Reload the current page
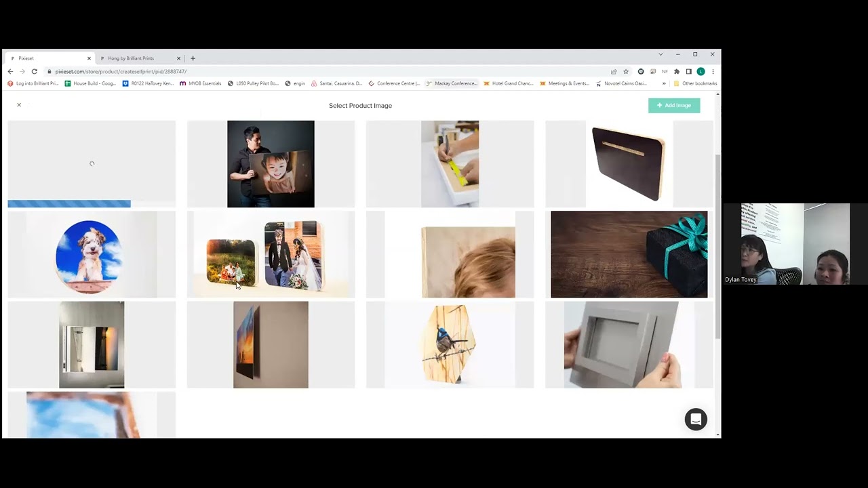Image resolution: width=868 pixels, height=488 pixels. coord(34,71)
